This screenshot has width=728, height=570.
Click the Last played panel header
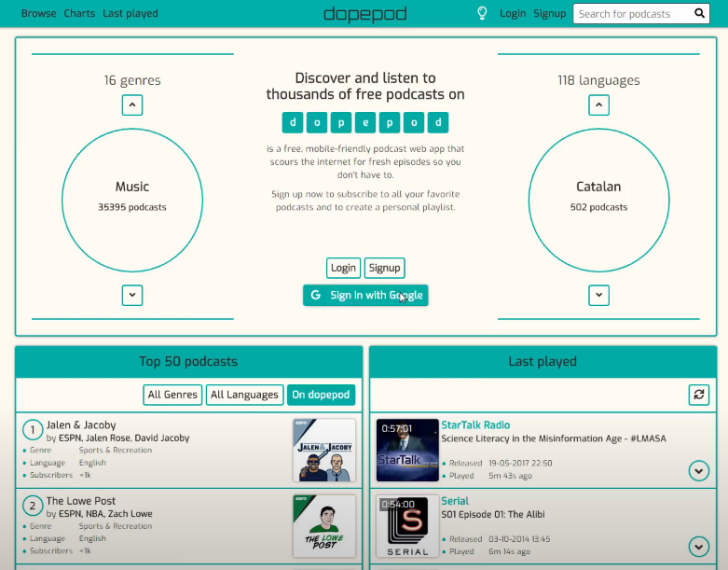pos(543,361)
